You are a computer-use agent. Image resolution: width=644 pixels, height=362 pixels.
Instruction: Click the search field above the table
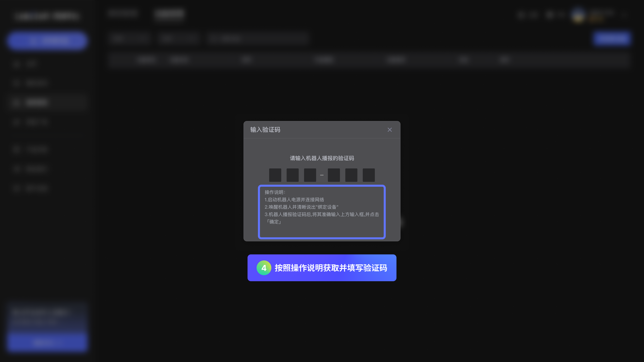(257, 39)
